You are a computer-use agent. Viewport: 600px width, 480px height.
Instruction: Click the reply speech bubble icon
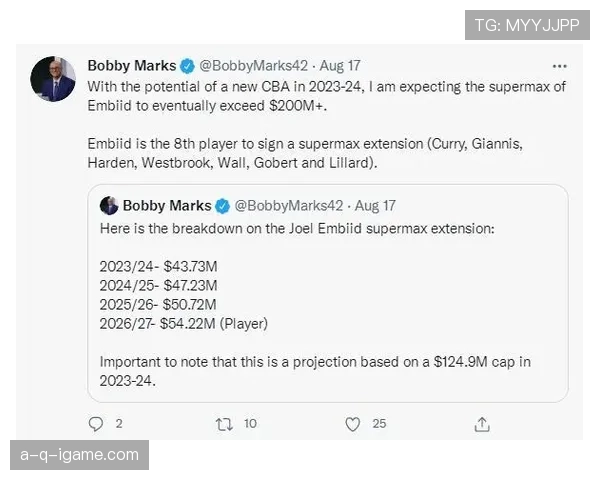(96, 424)
